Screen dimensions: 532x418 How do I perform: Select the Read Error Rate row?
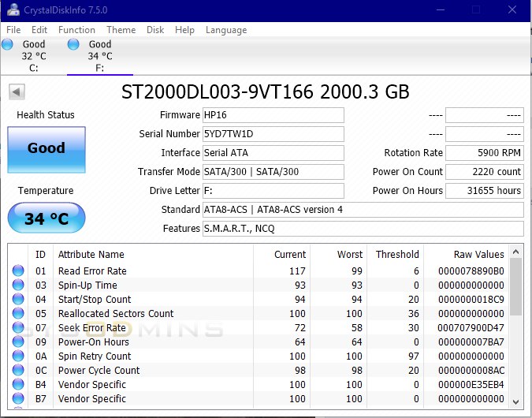tap(259, 271)
